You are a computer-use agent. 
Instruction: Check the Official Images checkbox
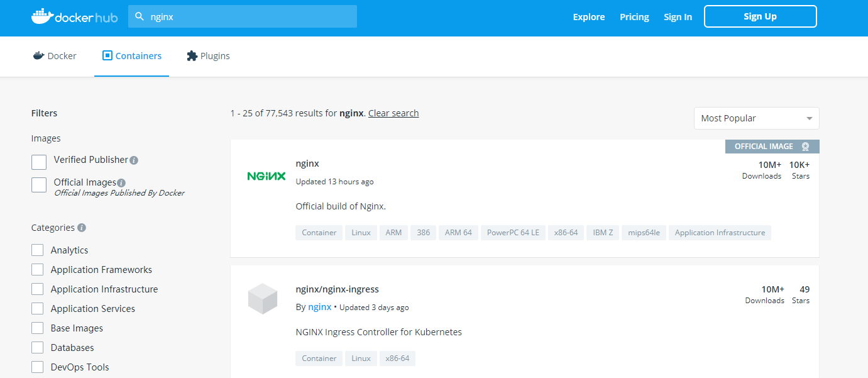[39, 185]
